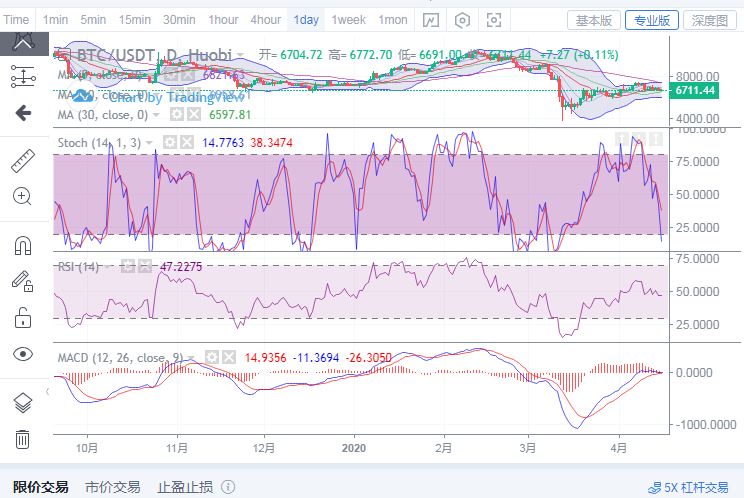Expand BTC/USDT symbol legend dropdown
Viewport: 744px width, 498px height.
(x=241, y=55)
